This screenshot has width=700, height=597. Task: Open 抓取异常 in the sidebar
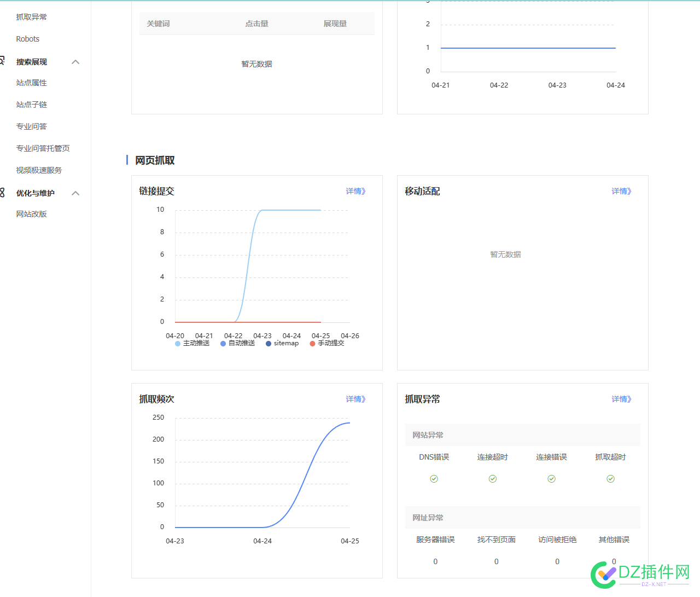click(31, 17)
